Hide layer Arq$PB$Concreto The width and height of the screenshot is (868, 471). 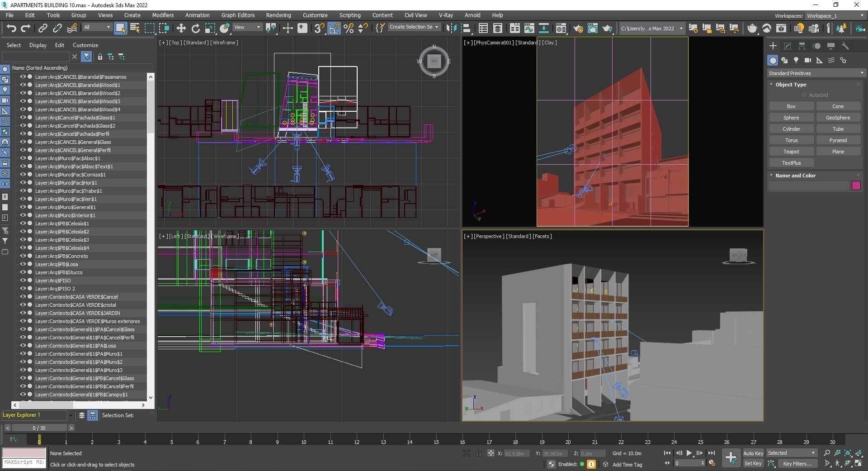[x=23, y=256]
